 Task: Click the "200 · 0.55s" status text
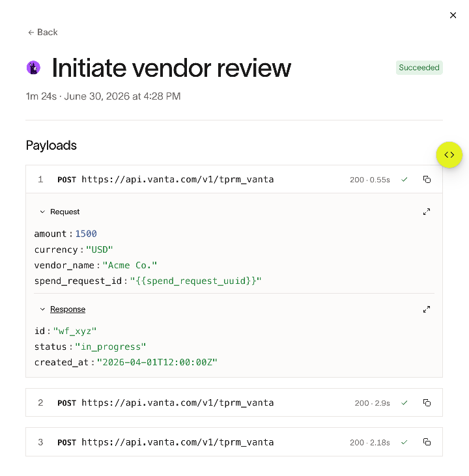[x=370, y=180]
